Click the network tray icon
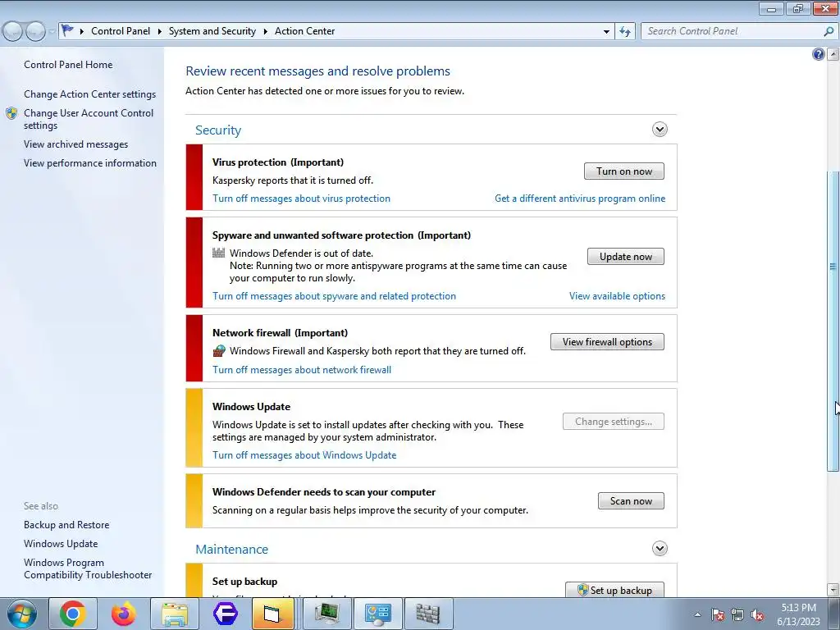This screenshot has height=630, width=840. [x=737, y=614]
